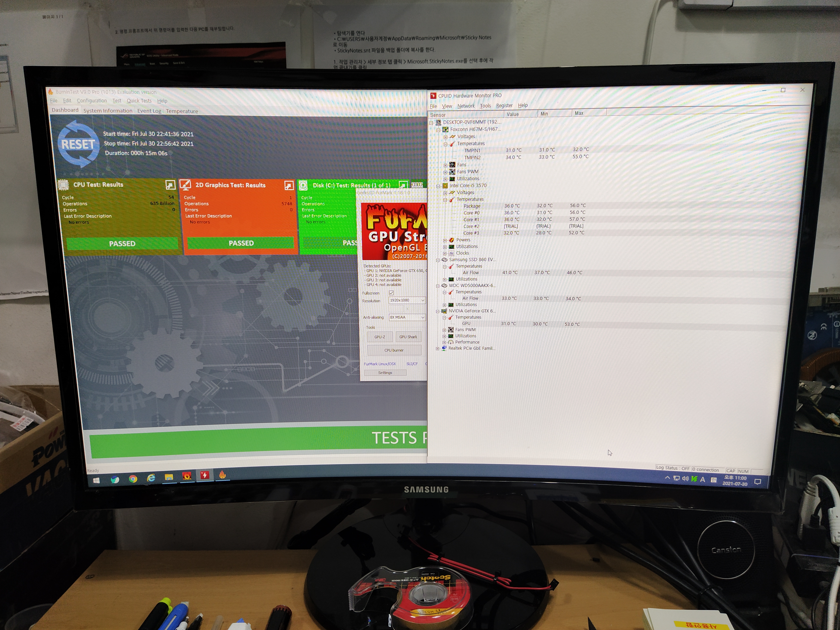The height and width of the screenshot is (630, 840).
Task: Launch Chrome from the taskbar
Action: tap(133, 479)
